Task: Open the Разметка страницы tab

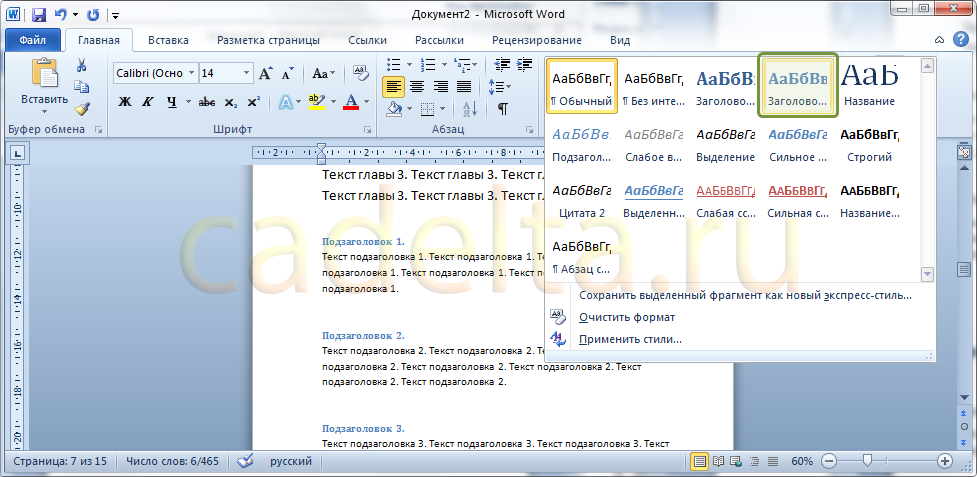Action: pyautogui.click(x=269, y=40)
